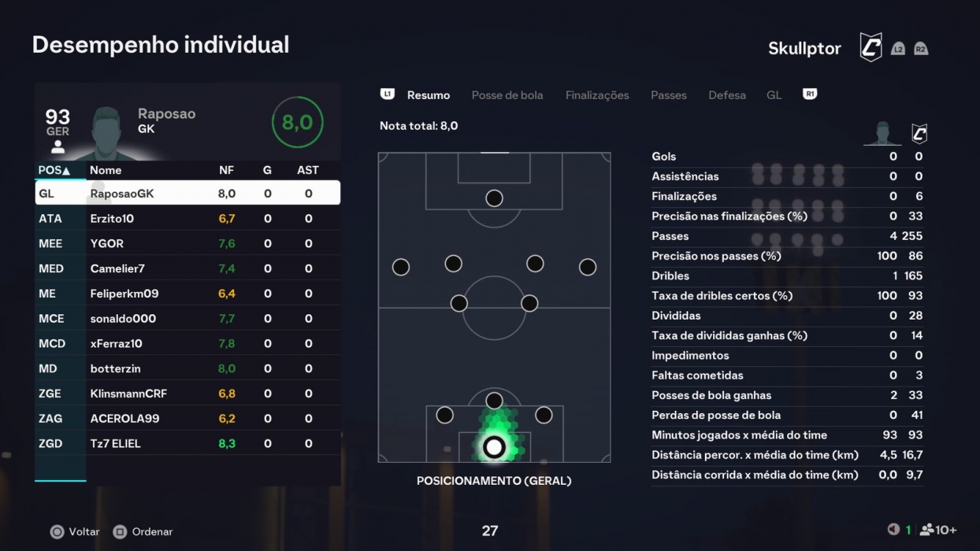980x551 pixels.
Task: Click the R2 trigger icon top right
Action: (919, 47)
